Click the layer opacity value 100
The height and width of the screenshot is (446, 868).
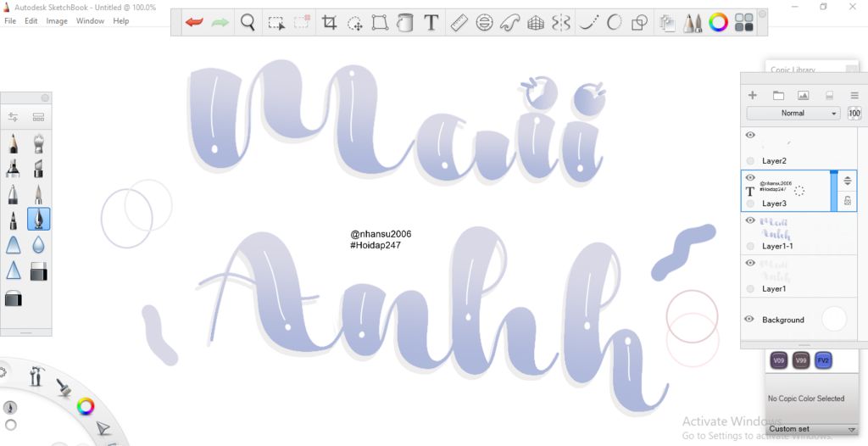(854, 113)
